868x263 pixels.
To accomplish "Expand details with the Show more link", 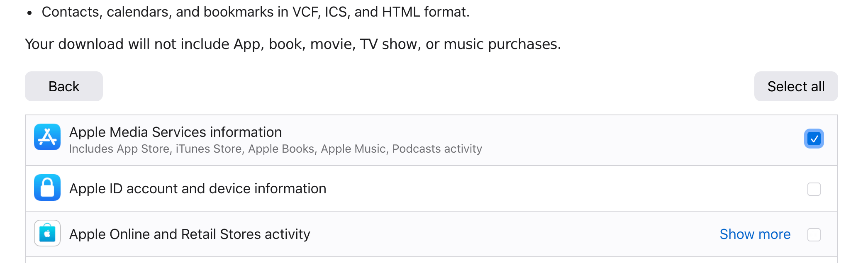I will click(755, 234).
